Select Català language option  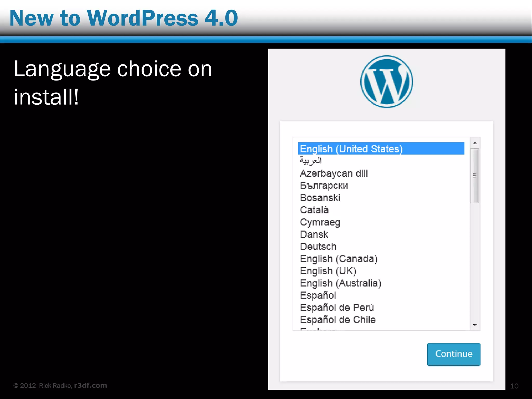pyautogui.click(x=381, y=210)
